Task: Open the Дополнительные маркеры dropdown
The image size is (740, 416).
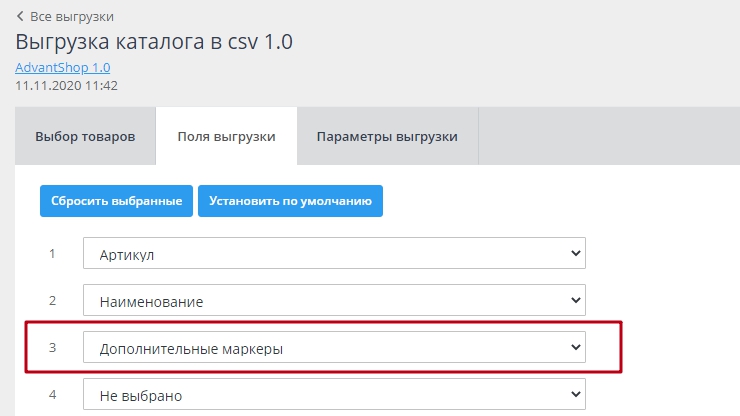Action: coord(333,348)
